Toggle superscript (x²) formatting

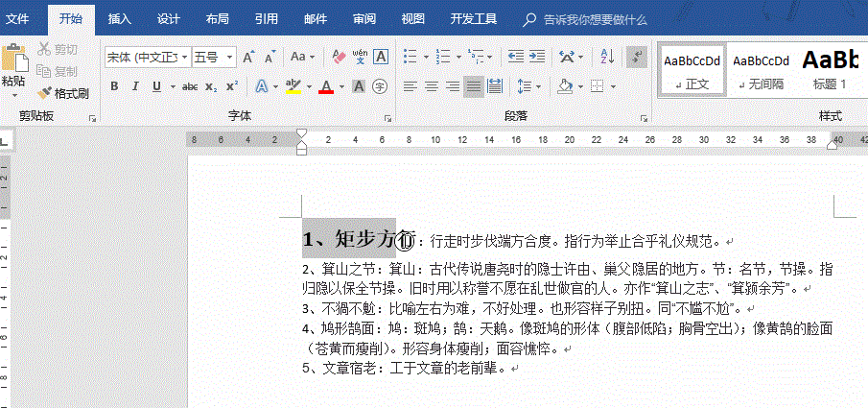(232, 86)
